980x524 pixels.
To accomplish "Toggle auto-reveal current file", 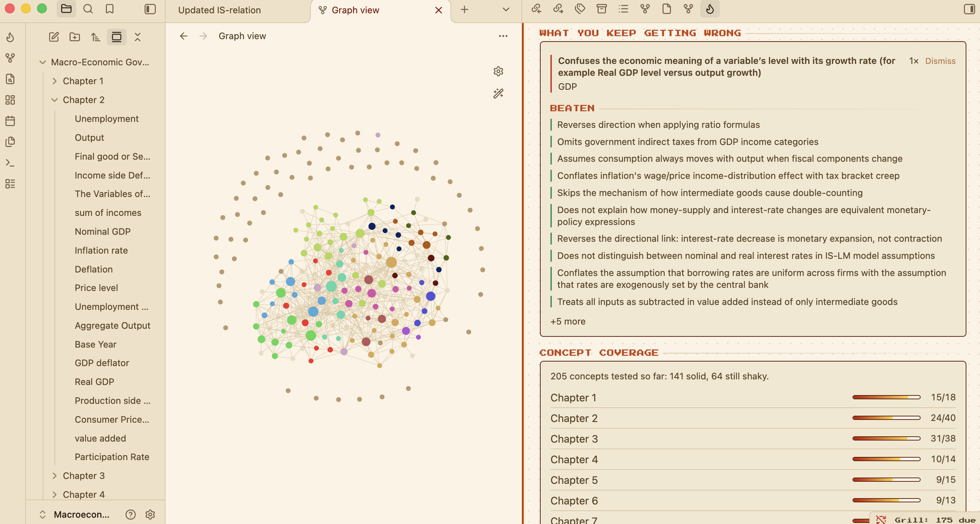I will pyautogui.click(x=117, y=37).
